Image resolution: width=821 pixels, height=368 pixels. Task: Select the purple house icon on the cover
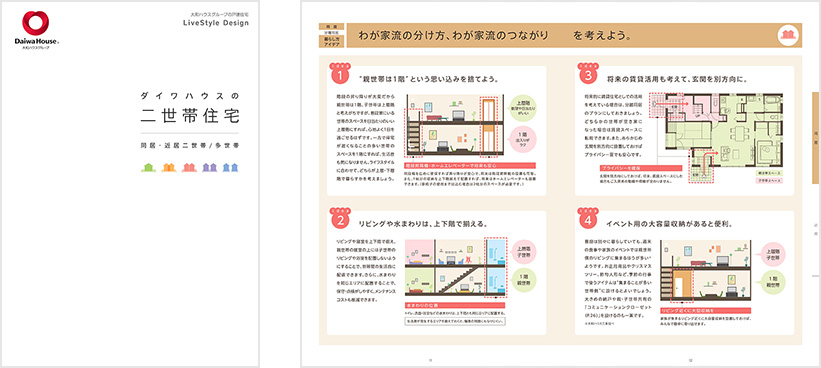209,168
